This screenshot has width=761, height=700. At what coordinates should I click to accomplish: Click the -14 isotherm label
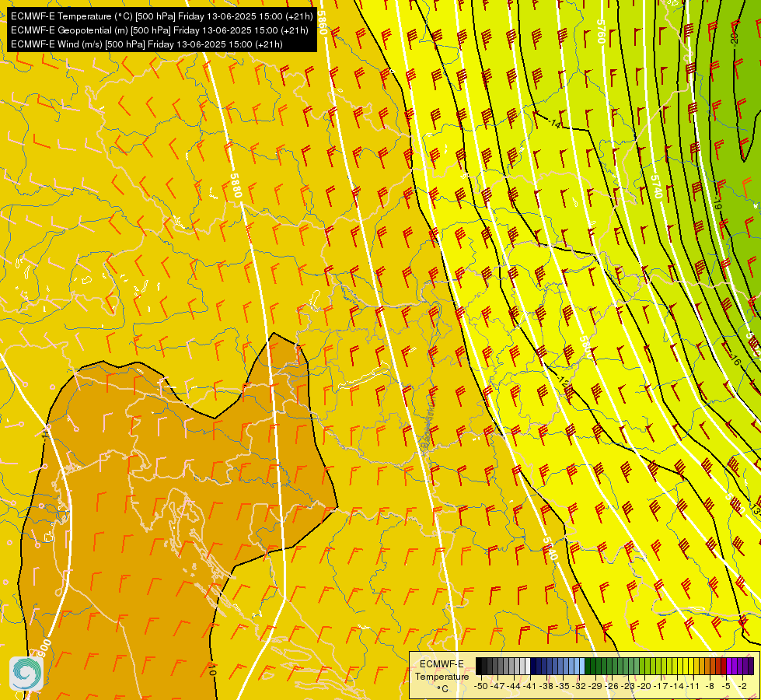(556, 123)
